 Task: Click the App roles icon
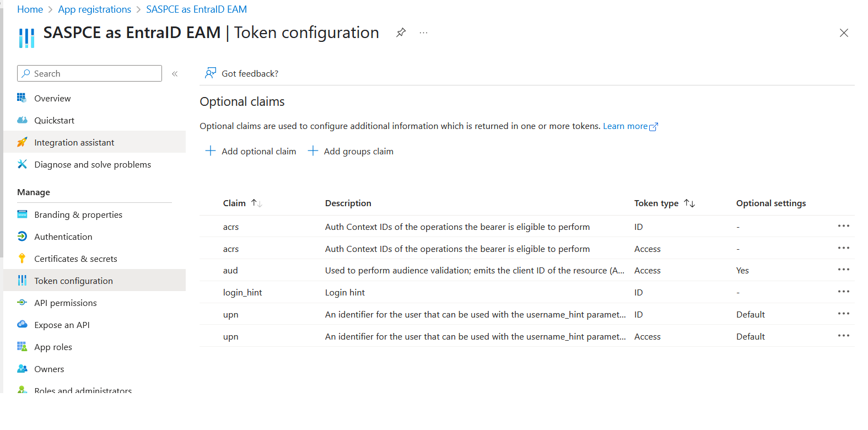(22, 347)
